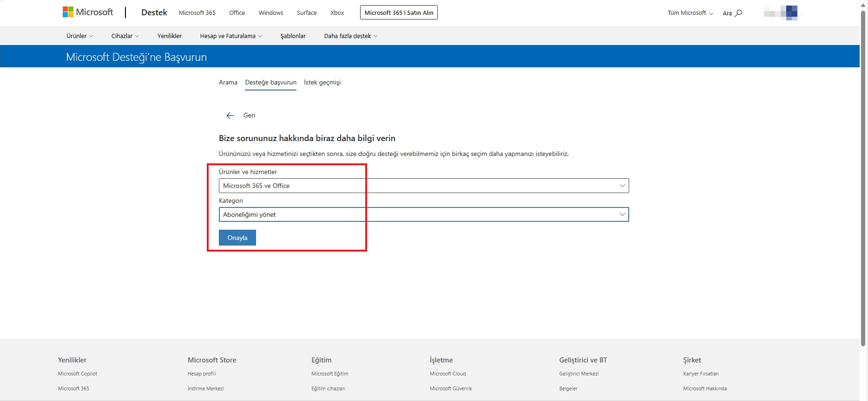This screenshot has height=401, width=868.
Task: Open the Microsoft 365 footer link
Action: pos(73,388)
